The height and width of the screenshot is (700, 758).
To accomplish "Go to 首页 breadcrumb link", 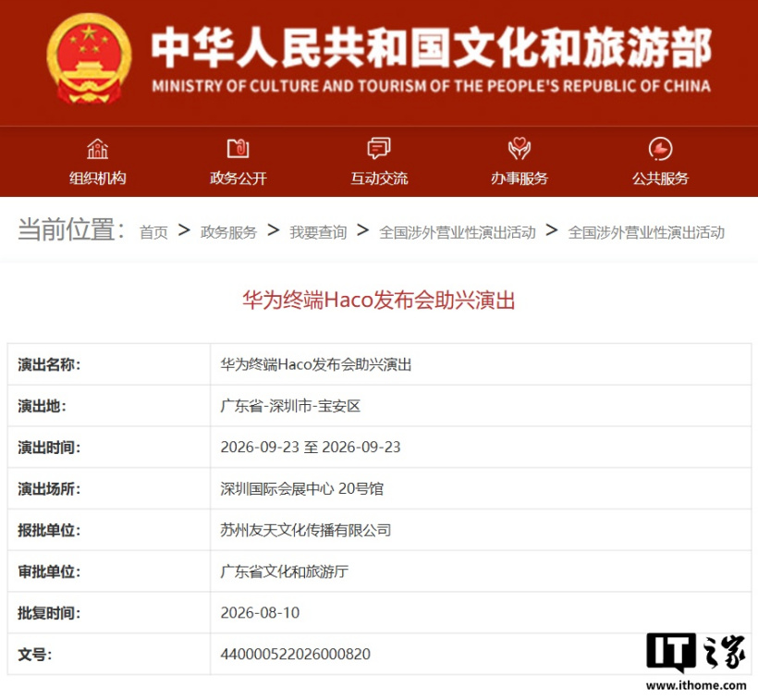I will point(153,232).
